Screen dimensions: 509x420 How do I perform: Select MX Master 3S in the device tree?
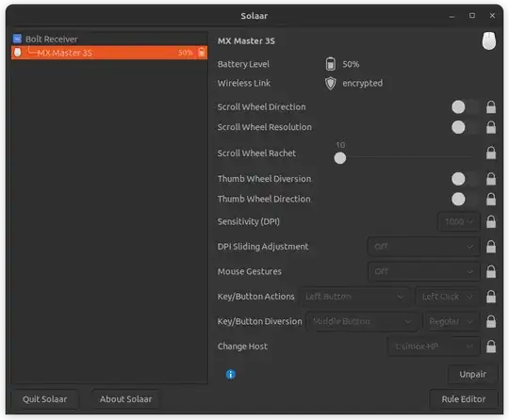pyautogui.click(x=109, y=52)
